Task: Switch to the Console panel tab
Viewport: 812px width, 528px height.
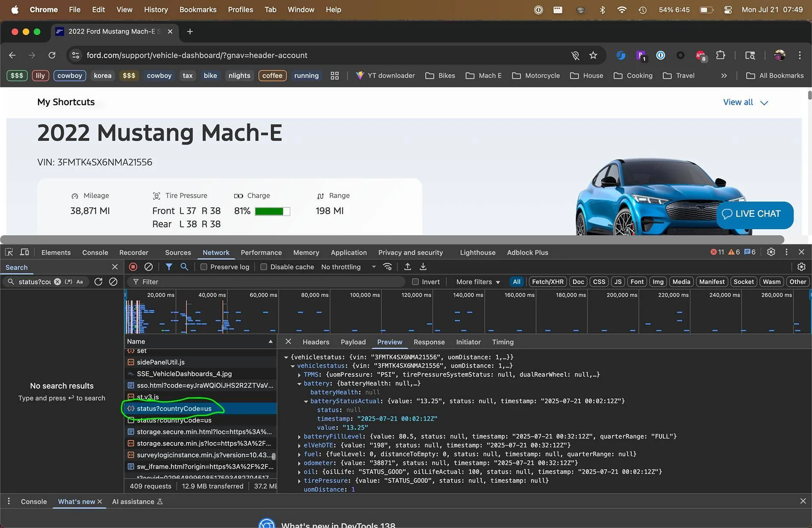Action: pyautogui.click(x=95, y=252)
